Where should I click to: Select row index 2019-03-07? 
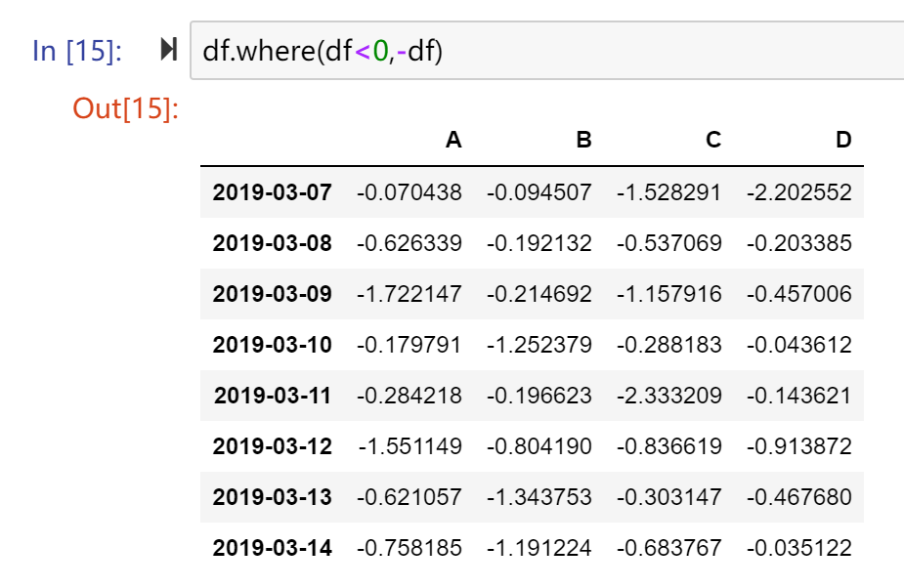(x=272, y=192)
